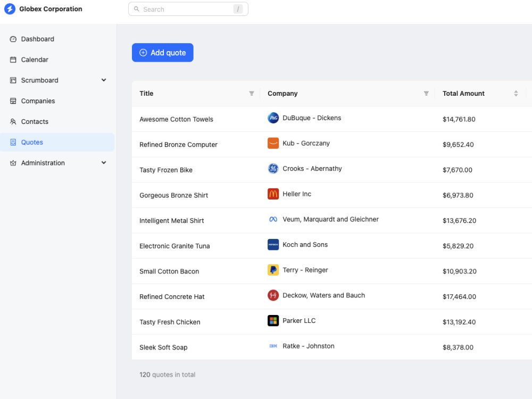Click the PayPal logo for Terry - Reinger
The height and width of the screenshot is (399, 532).
point(273,270)
